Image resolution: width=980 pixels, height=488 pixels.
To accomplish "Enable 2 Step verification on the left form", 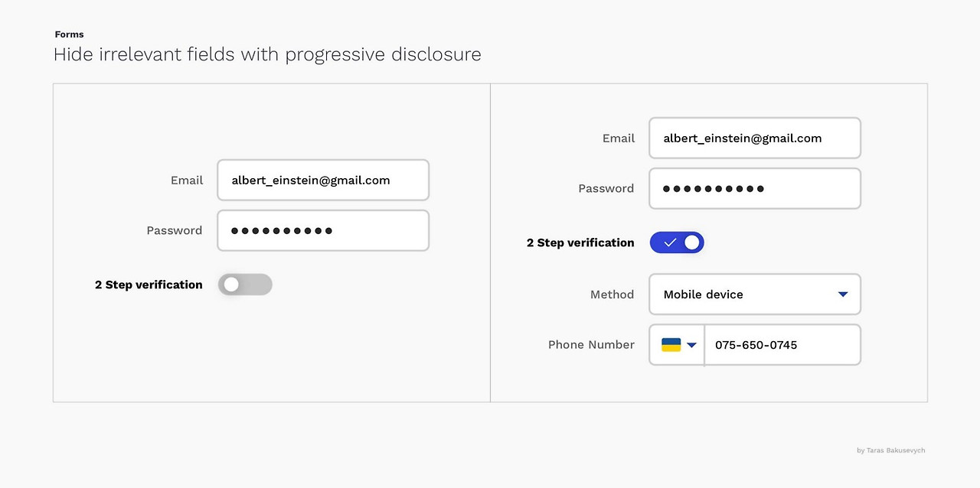I will pos(245,284).
